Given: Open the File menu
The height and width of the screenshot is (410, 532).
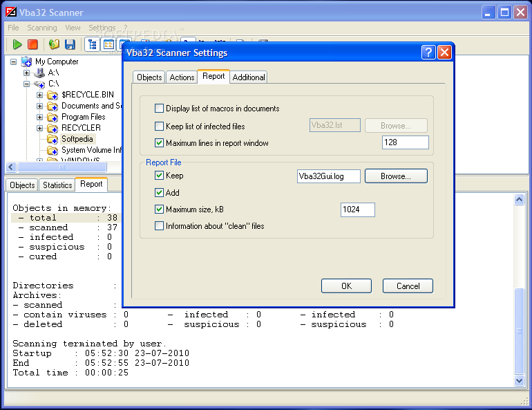Looking at the screenshot, I should pyautogui.click(x=13, y=28).
